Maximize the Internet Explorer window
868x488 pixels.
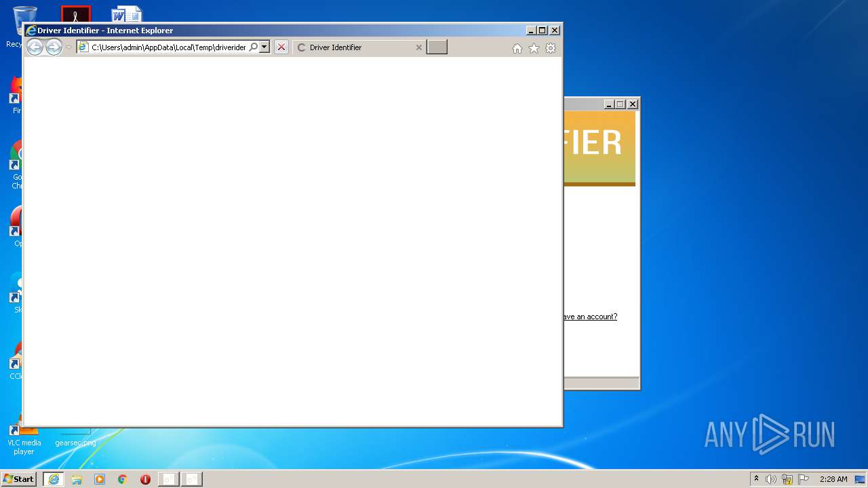point(542,30)
